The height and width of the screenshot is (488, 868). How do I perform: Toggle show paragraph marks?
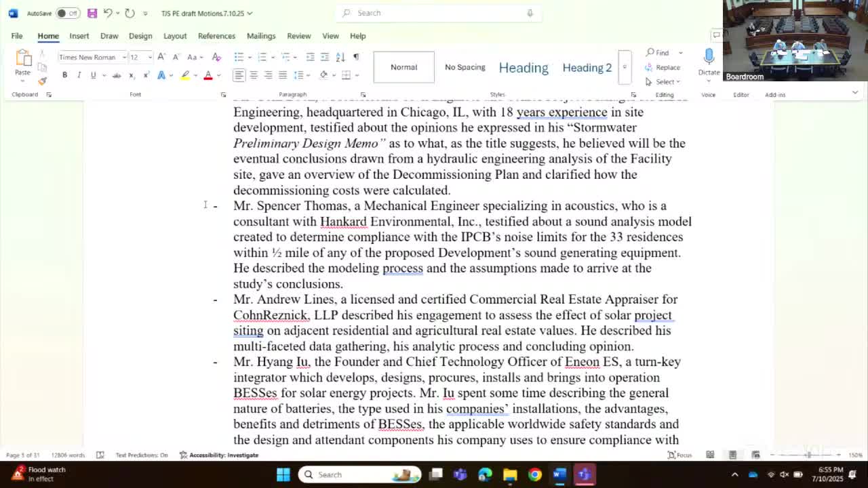(x=356, y=57)
